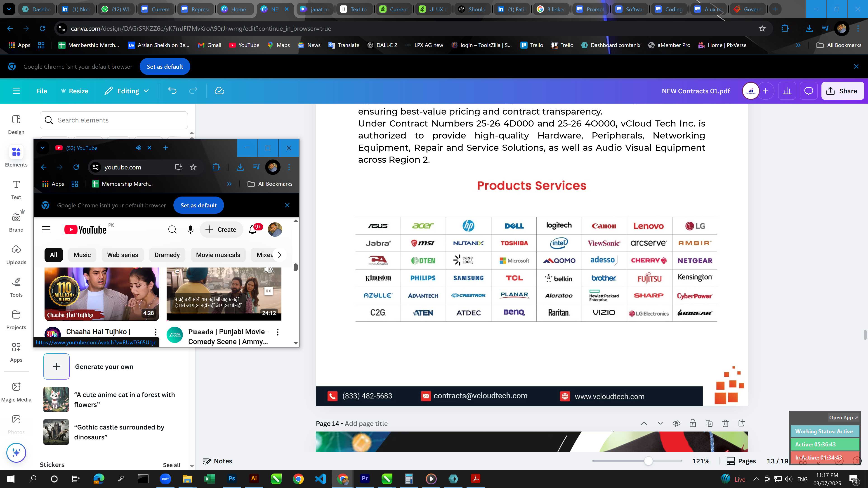Open the Chaaha Hai Tujhko video thumbnail
The width and height of the screenshot is (868, 488).
102,294
